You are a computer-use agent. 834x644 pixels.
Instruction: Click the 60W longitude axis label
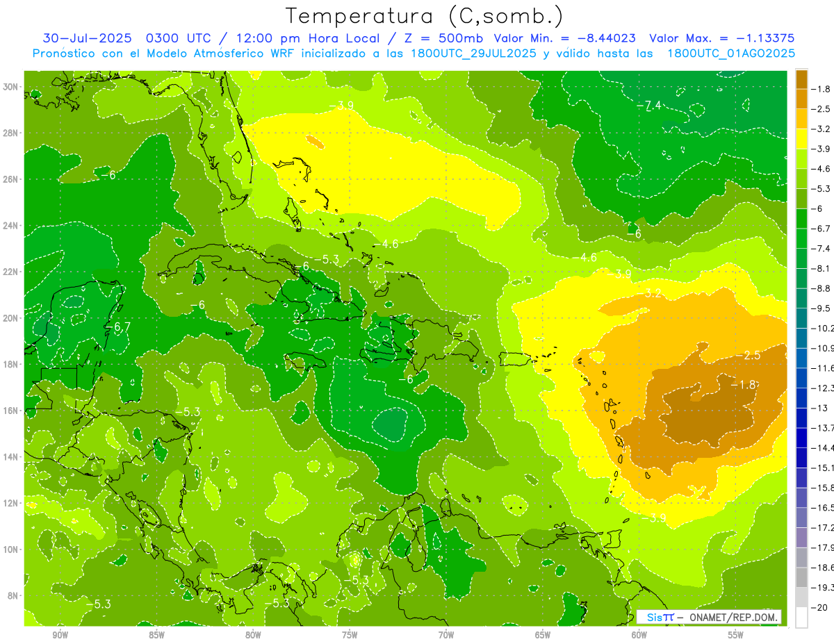(639, 635)
